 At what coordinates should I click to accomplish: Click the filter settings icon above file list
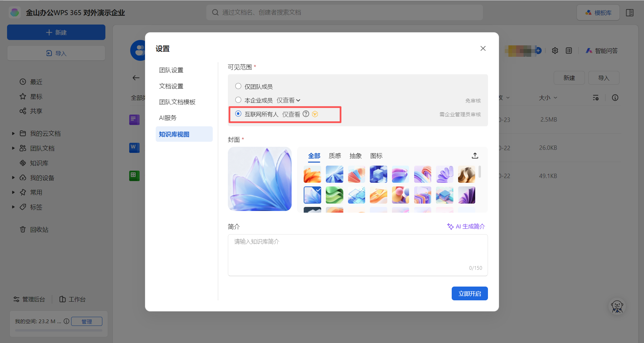coord(596,98)
